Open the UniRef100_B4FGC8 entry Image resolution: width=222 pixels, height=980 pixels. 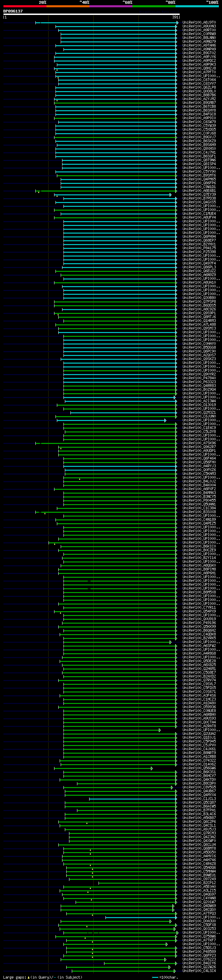click(199, 114)
